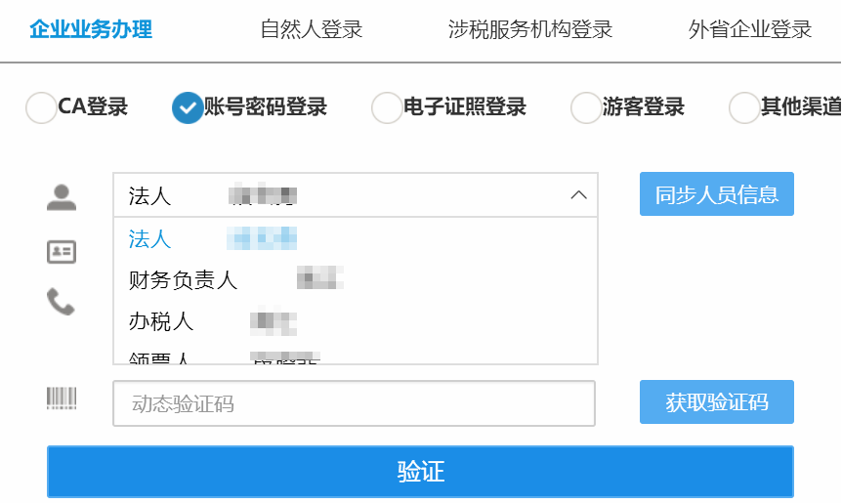Image resolution: width=842 pixels, height=504 pixels.
Task: Click the 同步人员信息 button
Action: 716,193
